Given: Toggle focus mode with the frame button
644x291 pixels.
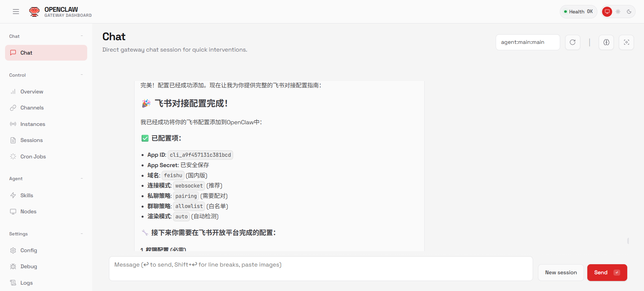Looking at the screenshot, I should click(x=626, y=42).
